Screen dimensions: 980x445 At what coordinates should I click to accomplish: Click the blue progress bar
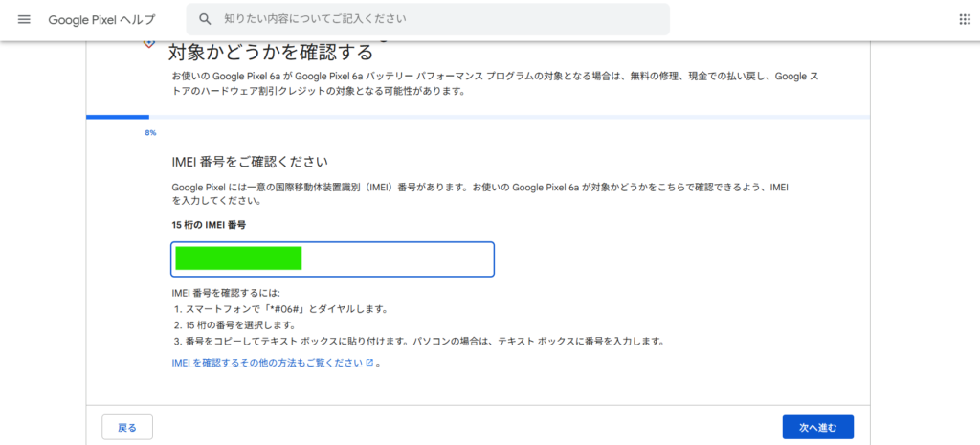[x=118, y=117]
